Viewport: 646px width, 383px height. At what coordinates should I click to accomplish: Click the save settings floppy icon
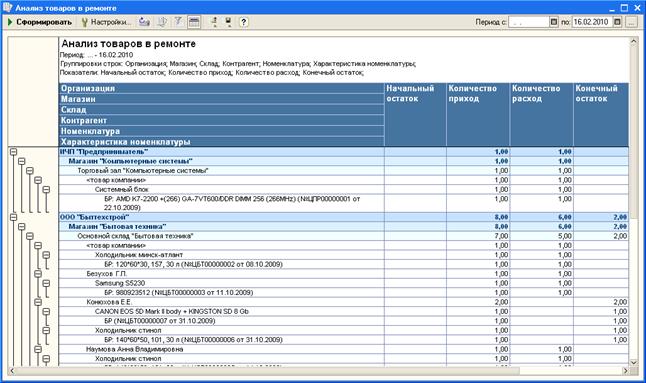(x=228, y=22)
